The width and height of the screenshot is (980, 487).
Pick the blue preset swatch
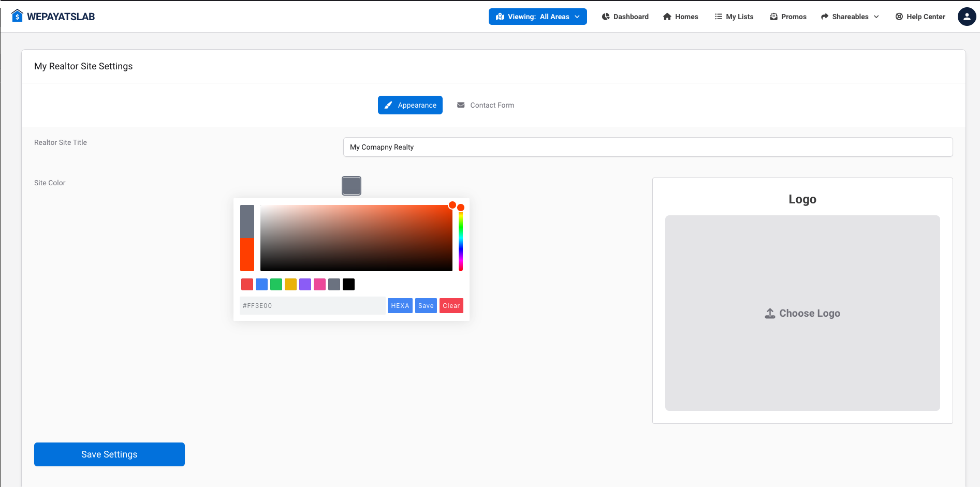point(262,284)
